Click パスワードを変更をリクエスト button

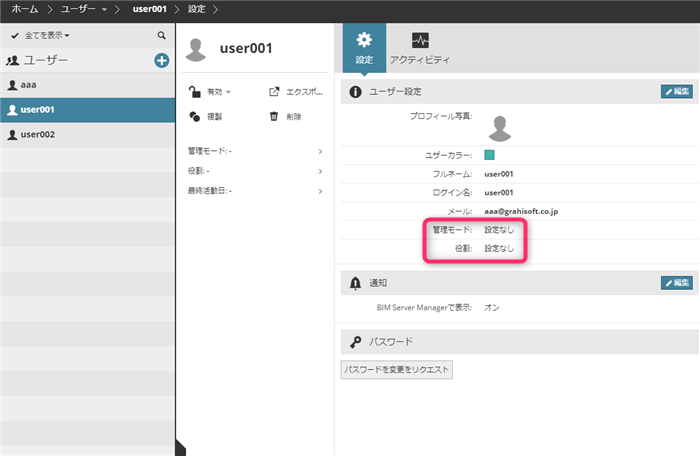click(x=396, y=370)
